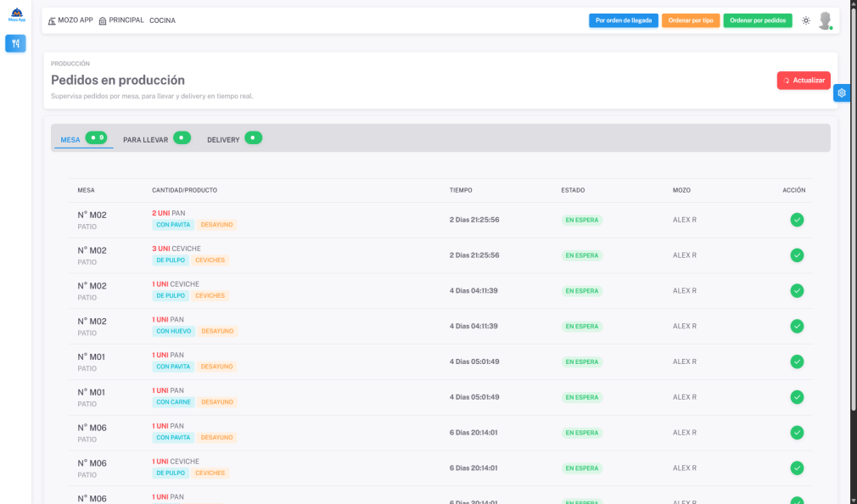Switch to the PARA LLEVAR tab

coord(146,139)
